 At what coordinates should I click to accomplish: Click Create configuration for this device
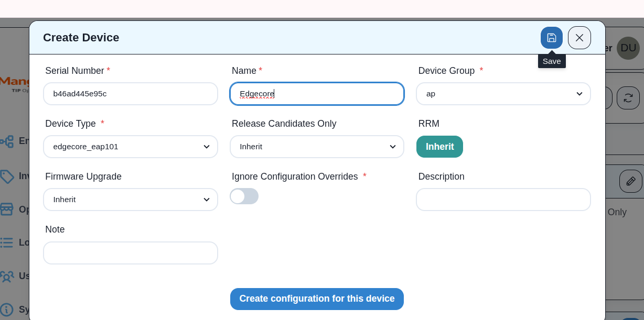317,299
